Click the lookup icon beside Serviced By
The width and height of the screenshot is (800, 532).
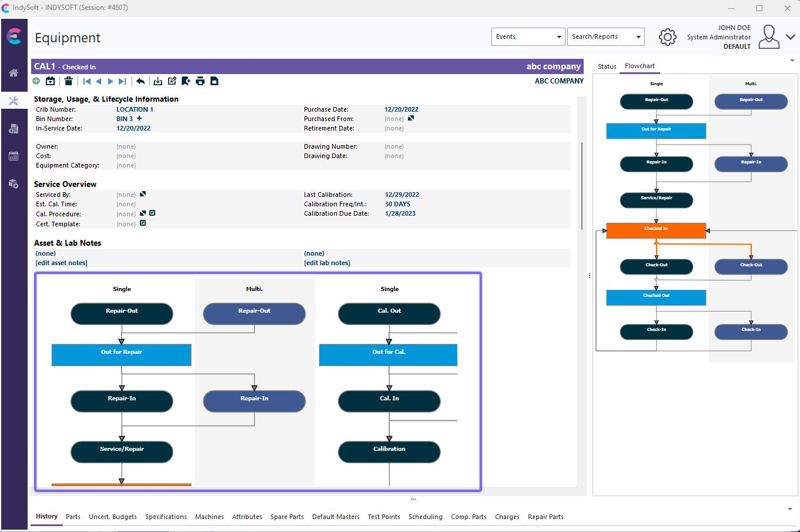coord(143,194)
